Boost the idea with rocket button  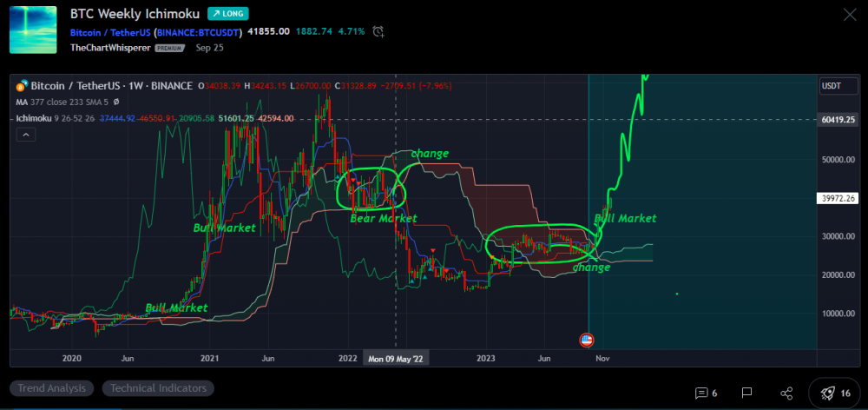[835, 393]
